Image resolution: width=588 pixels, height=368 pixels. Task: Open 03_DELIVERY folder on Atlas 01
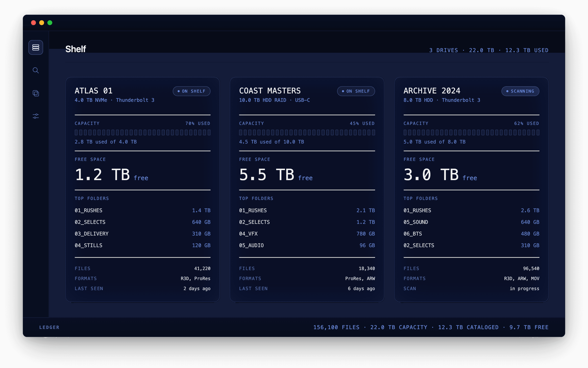[143, 234]
